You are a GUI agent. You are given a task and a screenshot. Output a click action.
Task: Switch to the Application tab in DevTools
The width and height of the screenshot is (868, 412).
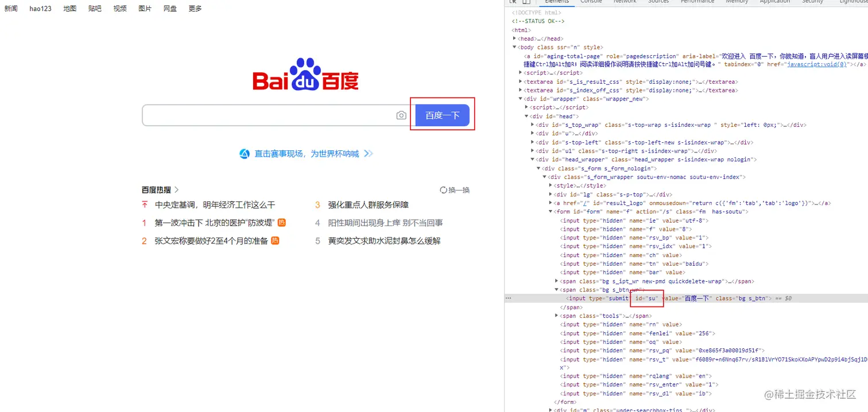coord(775,2)
